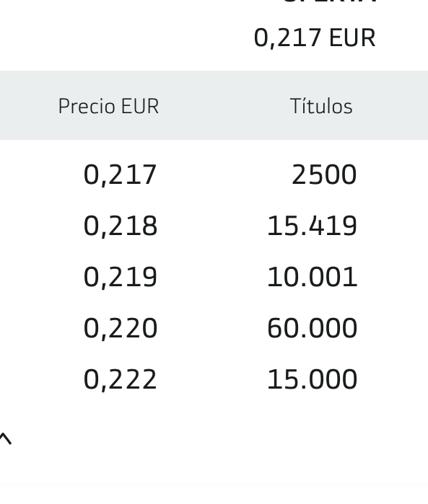Click the 15.419 títulos quantity
This screenshot has height=504, width=428.
pos(312,226)
